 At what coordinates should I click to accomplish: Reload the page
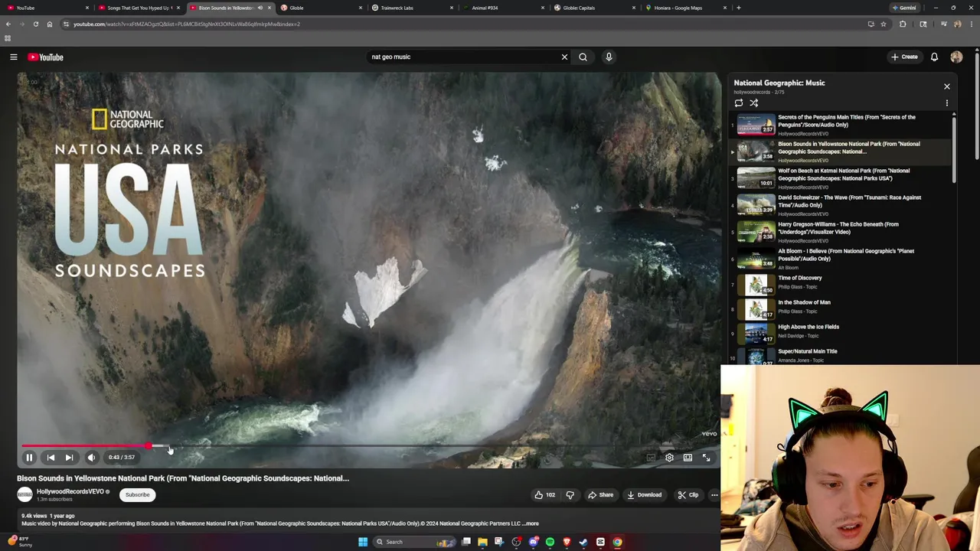(x=35, y=24)
